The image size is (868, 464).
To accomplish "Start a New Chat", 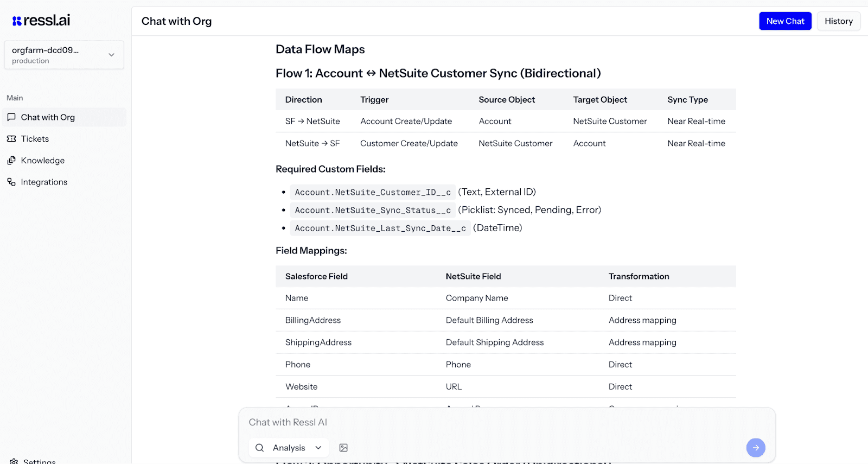I will (x=785, y=21).
